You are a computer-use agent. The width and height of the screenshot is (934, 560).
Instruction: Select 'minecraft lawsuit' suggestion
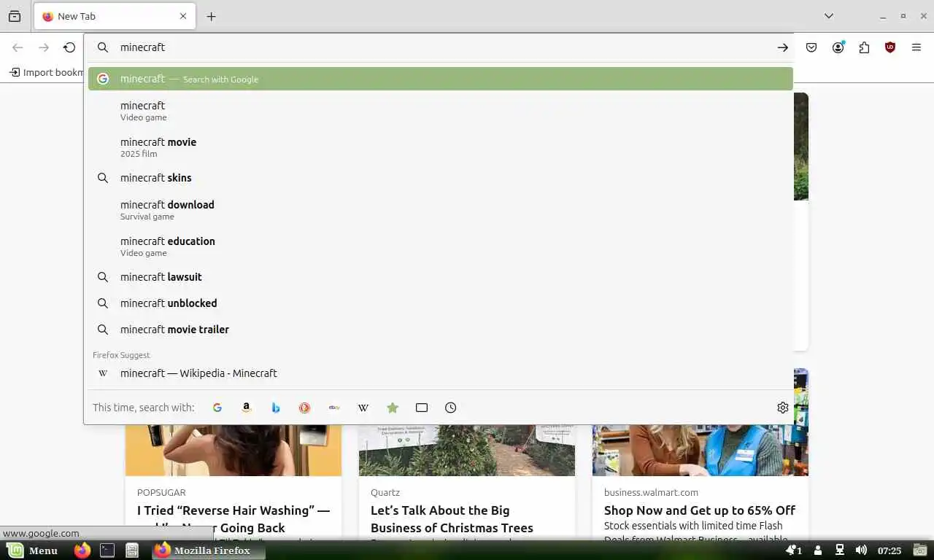click(441, 277)
